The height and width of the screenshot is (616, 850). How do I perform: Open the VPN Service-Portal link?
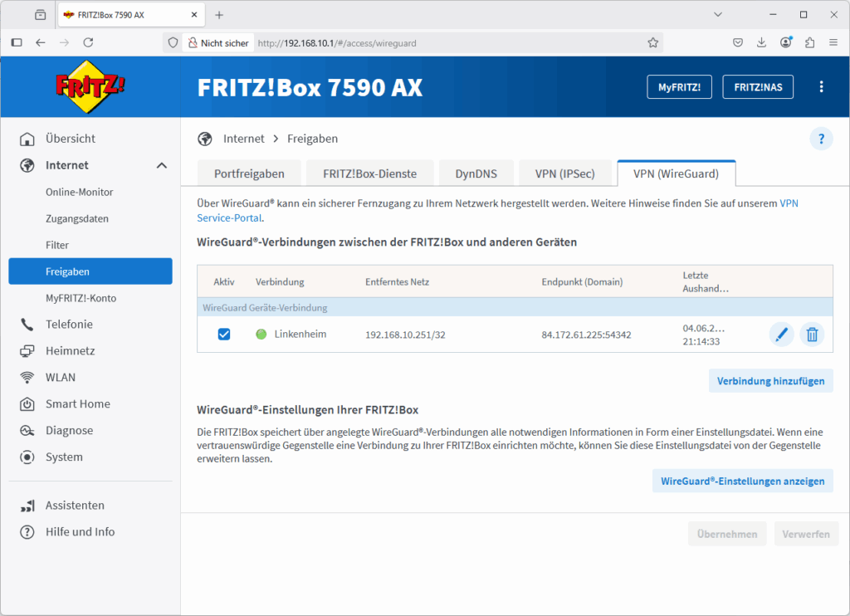click(230, 218)
